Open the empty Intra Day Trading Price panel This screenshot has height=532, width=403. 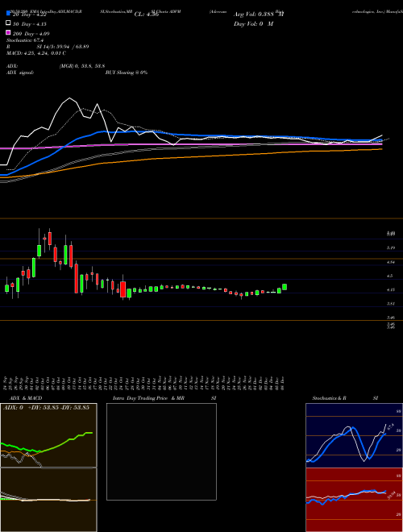[161, 451]
